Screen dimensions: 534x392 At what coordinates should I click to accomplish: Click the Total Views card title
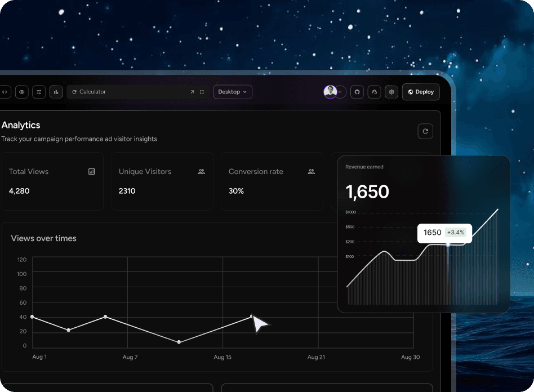[x=29, y=172]
